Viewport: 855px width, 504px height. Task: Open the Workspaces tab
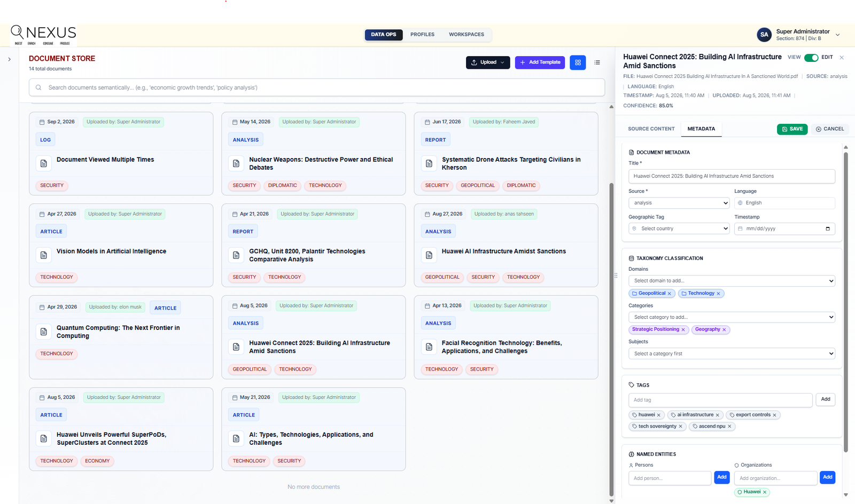(x=467, y=35)
